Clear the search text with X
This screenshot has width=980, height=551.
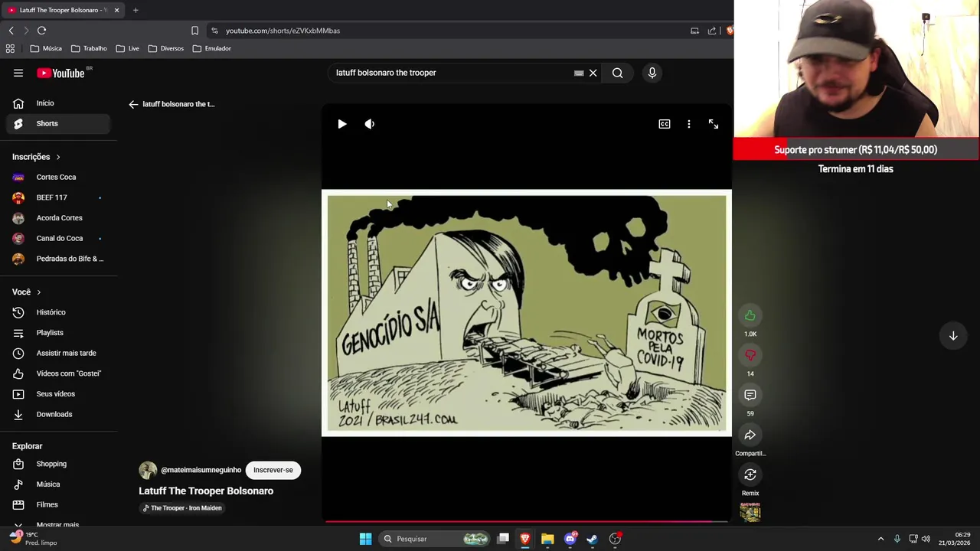coord(593,73)
